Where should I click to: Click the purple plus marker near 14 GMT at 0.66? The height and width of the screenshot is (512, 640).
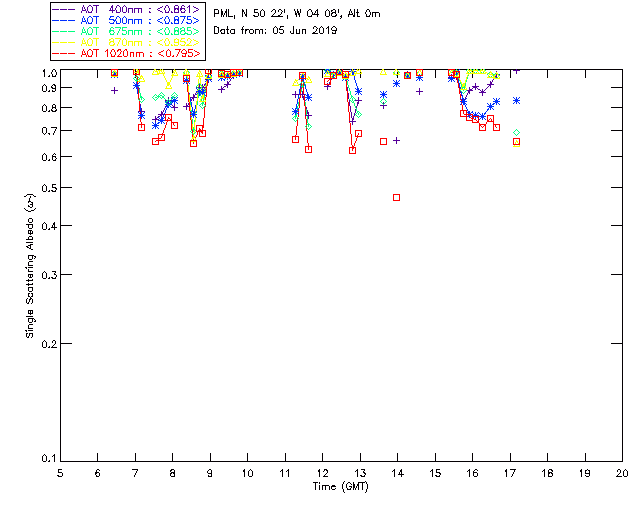tap(397, 141)
